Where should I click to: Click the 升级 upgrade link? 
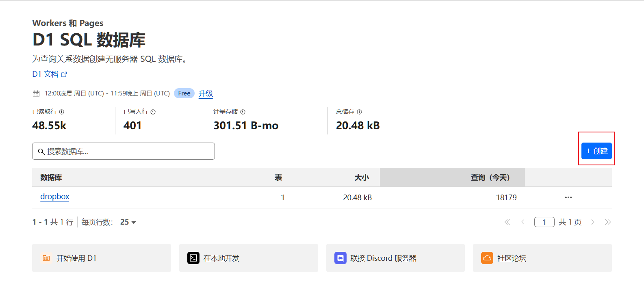click(x=206, y=93)
